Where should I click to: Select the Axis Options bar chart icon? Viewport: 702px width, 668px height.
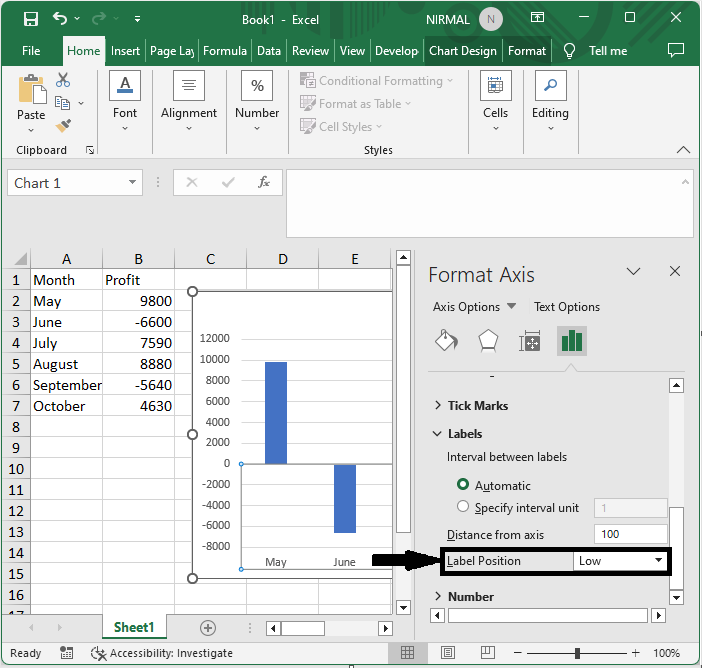click(x=571, y=341)
